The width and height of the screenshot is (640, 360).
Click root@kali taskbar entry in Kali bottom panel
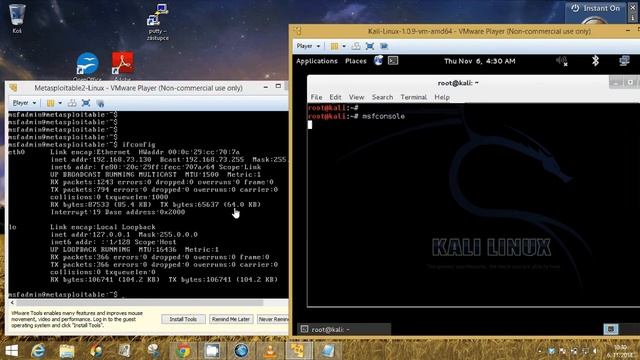[x=345, y=329]
